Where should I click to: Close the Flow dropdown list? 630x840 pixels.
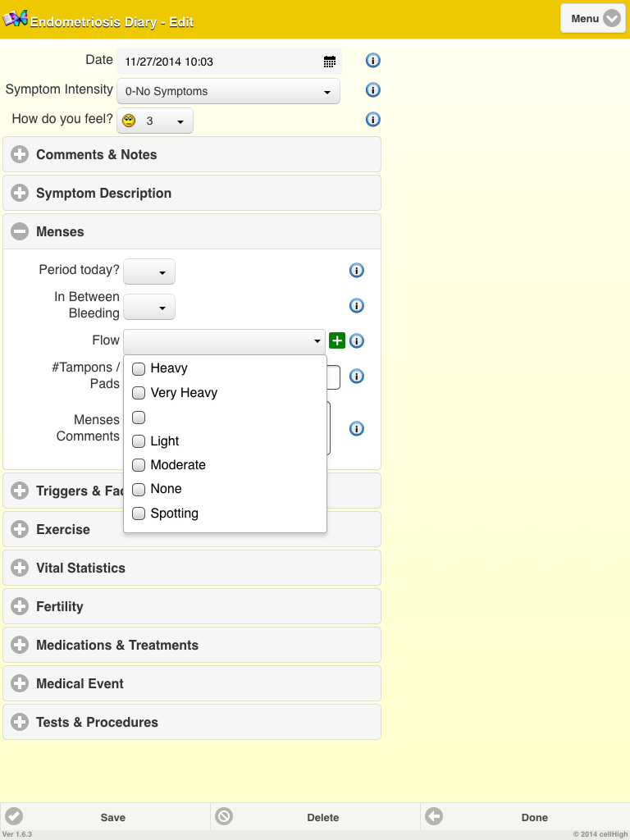coord(224,342)
